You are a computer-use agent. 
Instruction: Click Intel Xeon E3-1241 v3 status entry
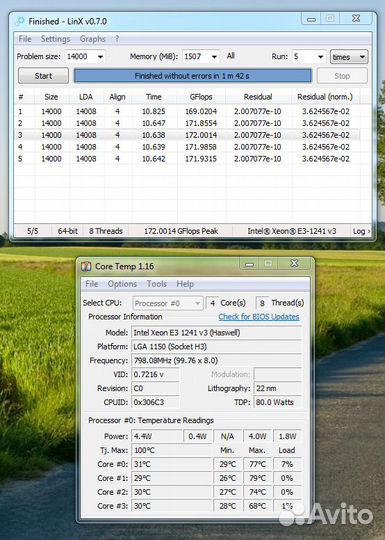tap(292, 231)
